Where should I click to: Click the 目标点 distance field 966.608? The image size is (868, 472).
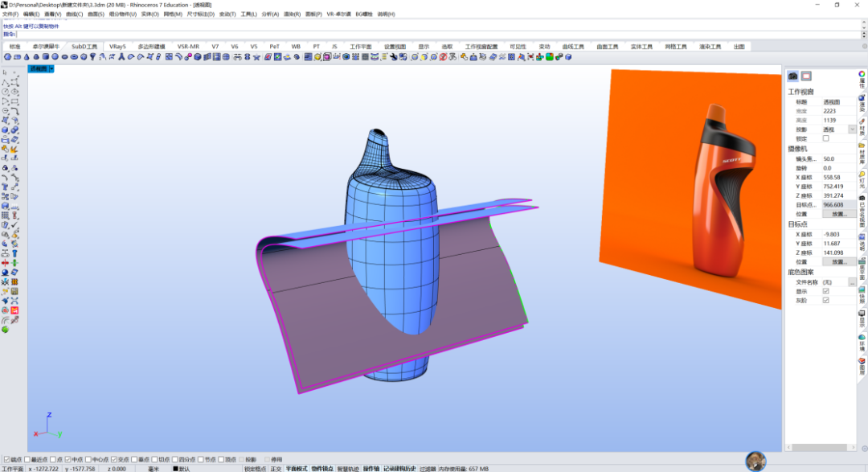click(x=838, y=205)
